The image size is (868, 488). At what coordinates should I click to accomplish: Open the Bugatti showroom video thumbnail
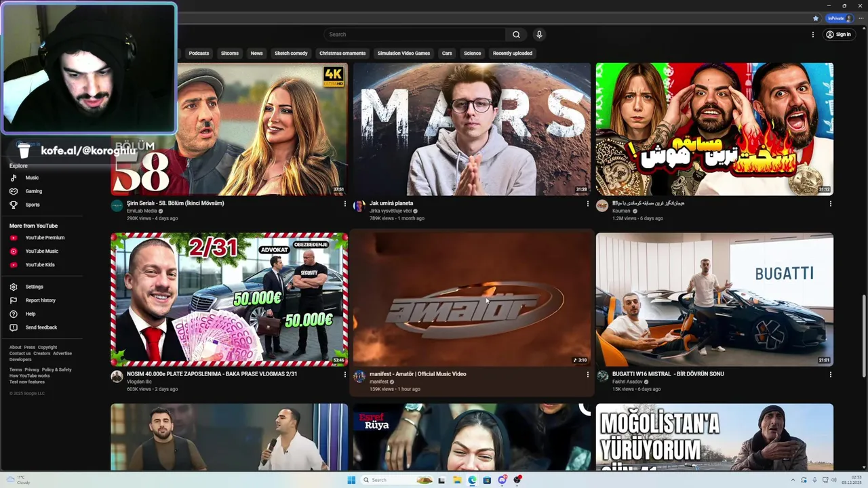coord(715,300)
